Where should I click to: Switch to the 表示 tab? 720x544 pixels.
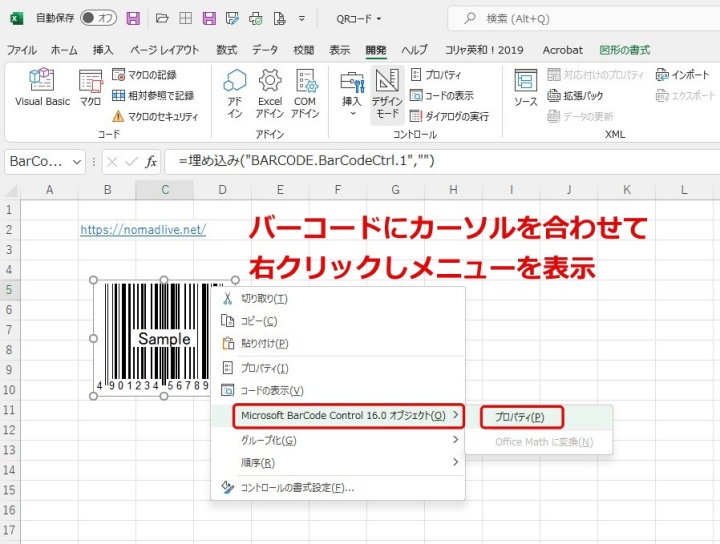[339, 50]
